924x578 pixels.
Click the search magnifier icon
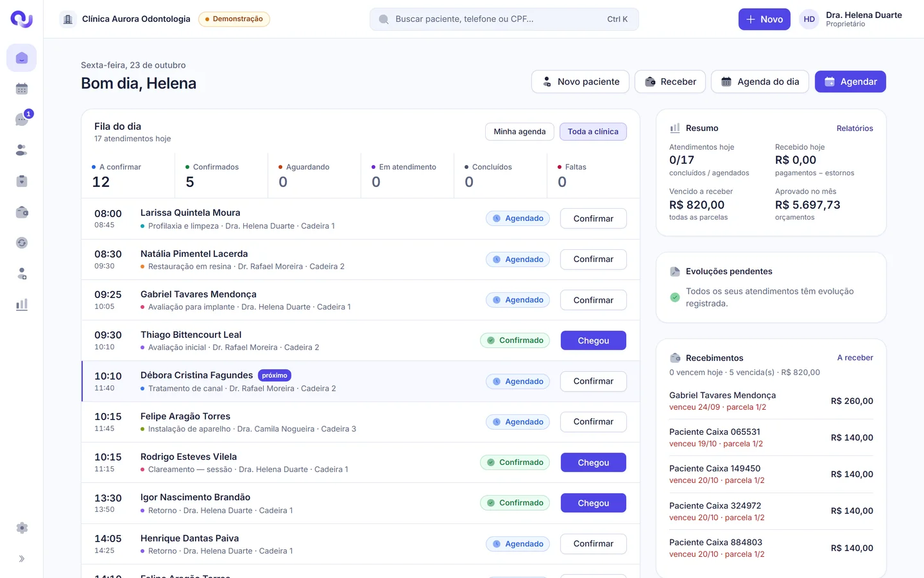(x=384, y=19)
